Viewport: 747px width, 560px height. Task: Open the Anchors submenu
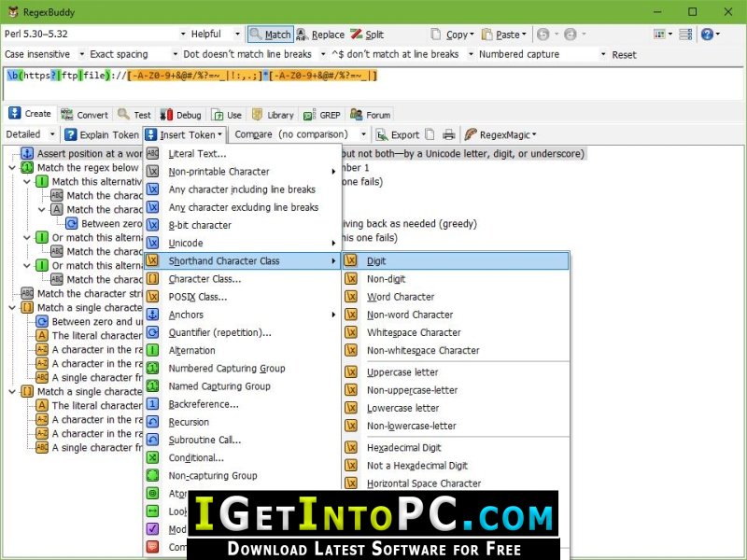(x=243, y=315)
